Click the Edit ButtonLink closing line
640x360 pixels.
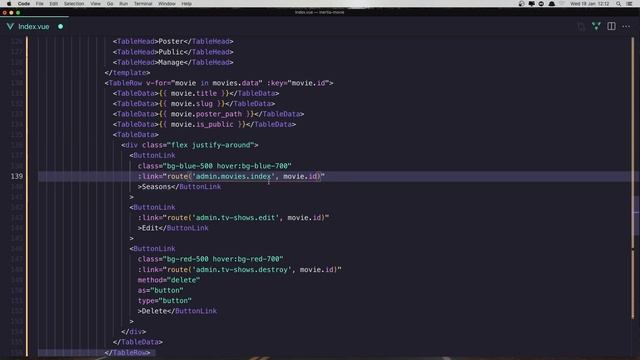[x=173, y=228]
